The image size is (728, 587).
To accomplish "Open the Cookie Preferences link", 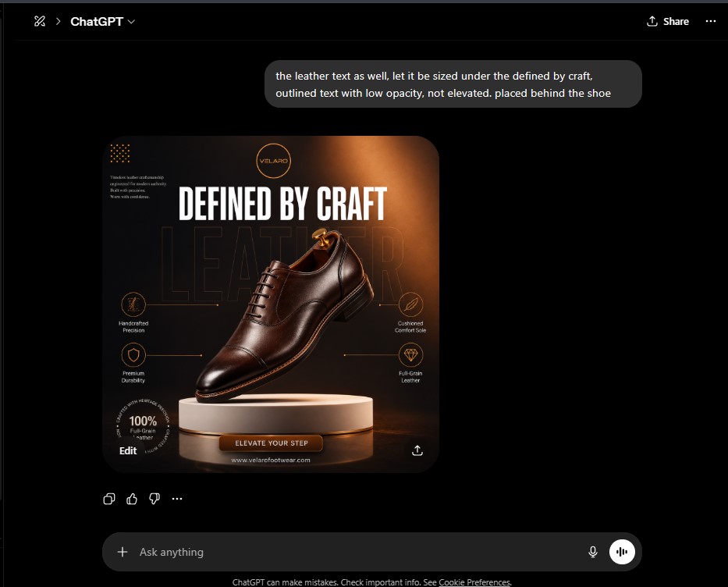I will (x=474, y=582).
